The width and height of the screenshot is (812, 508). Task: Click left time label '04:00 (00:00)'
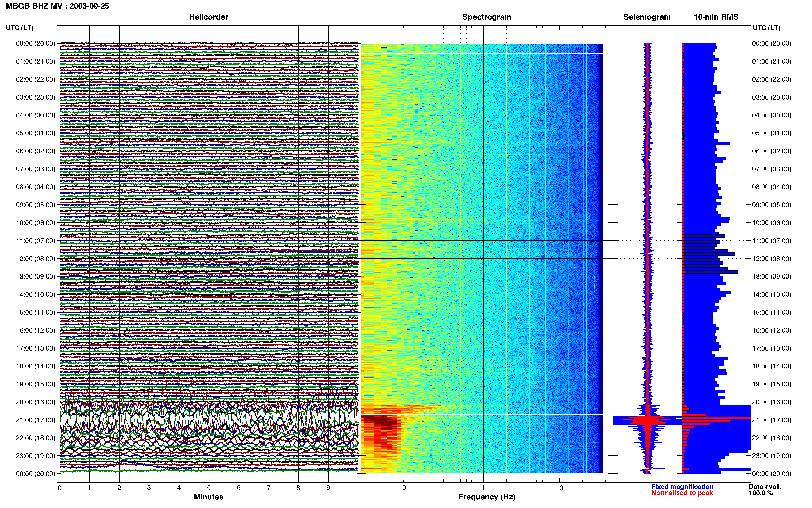[x=36, y=115]
